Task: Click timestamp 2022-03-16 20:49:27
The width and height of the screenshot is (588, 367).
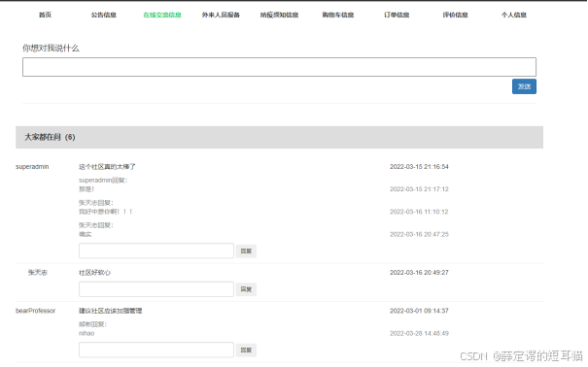Action: (x=419, y=272)
